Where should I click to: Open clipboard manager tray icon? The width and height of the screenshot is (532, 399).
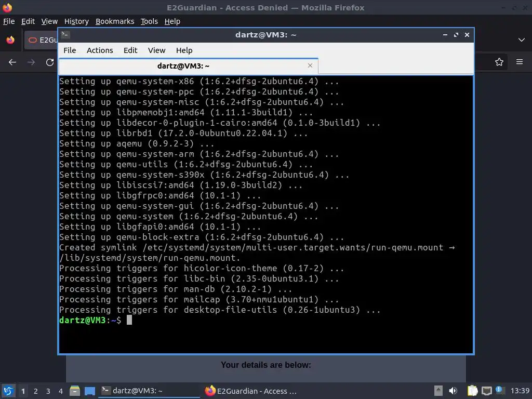472,391
